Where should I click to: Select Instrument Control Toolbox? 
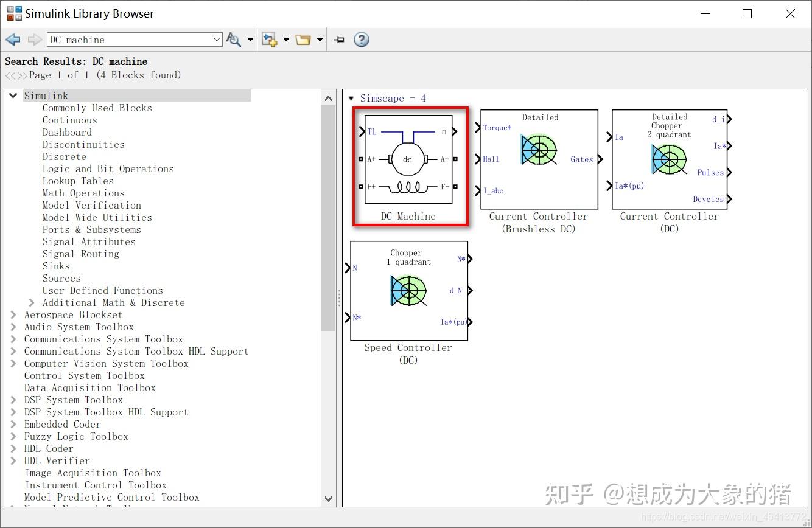click(96, 485)
